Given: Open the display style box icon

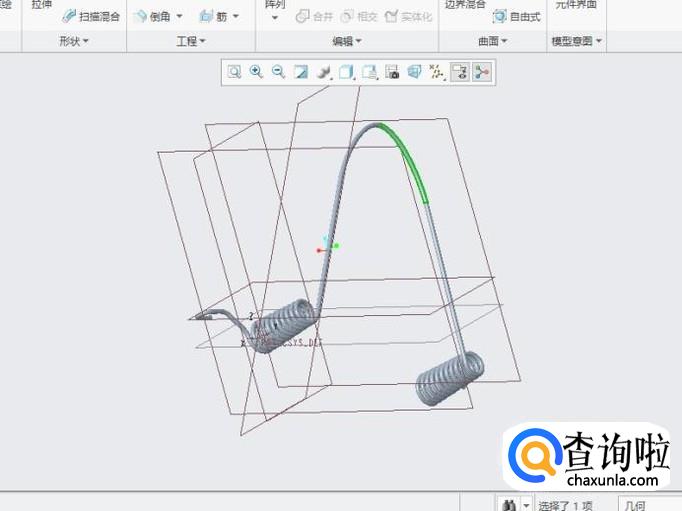Looking at the screenshot, I should tap(347, 72).
